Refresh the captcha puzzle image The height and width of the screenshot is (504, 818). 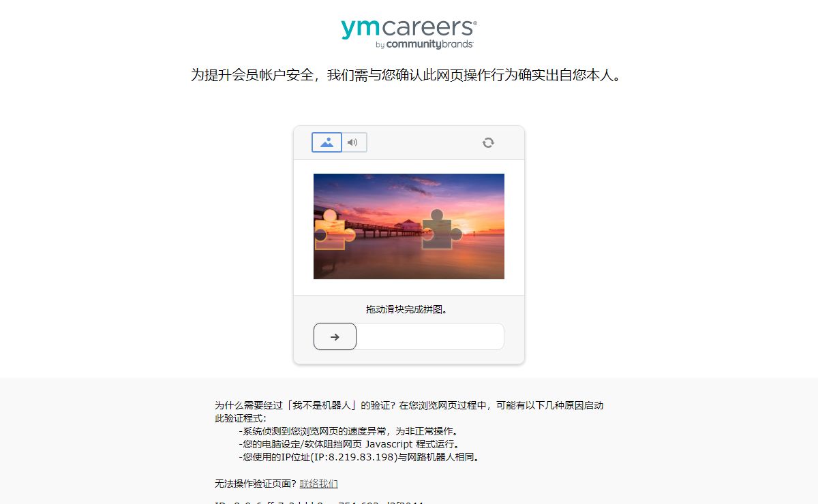[488, 142]
